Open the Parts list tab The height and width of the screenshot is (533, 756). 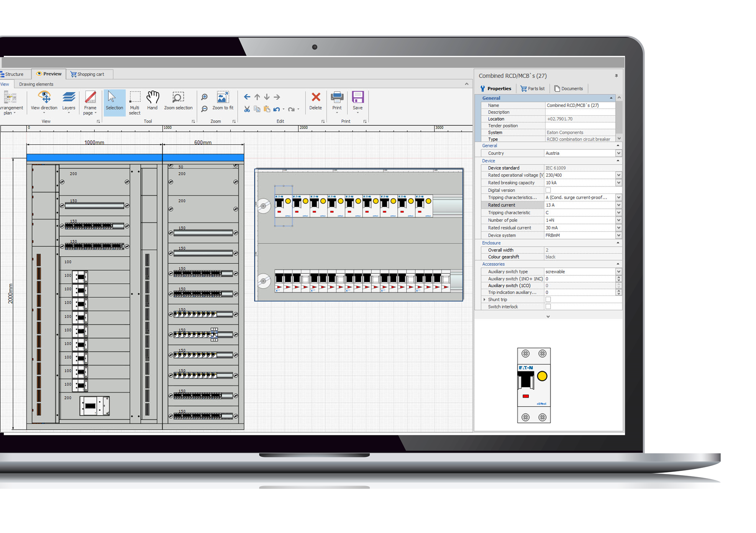[532, 88]
